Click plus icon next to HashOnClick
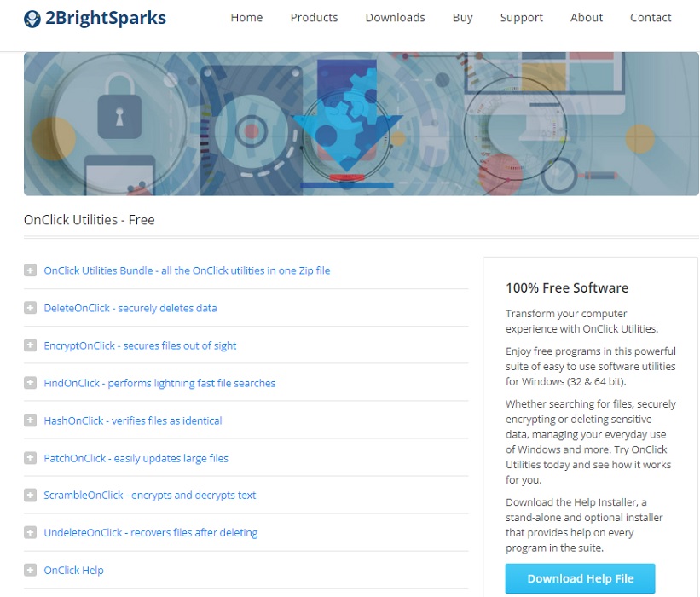Viewport: 700px width, 597px height. click(x=31, y=420)
